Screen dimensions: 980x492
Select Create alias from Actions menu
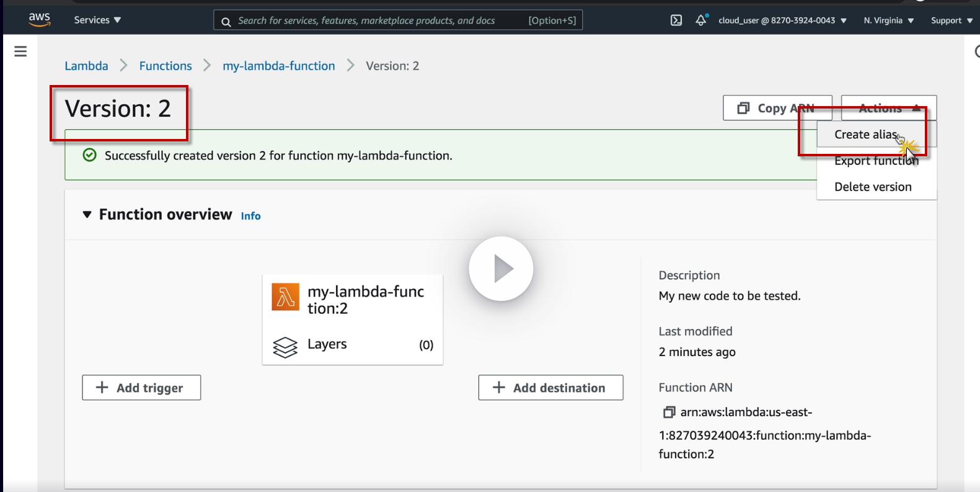click(865, 135)
